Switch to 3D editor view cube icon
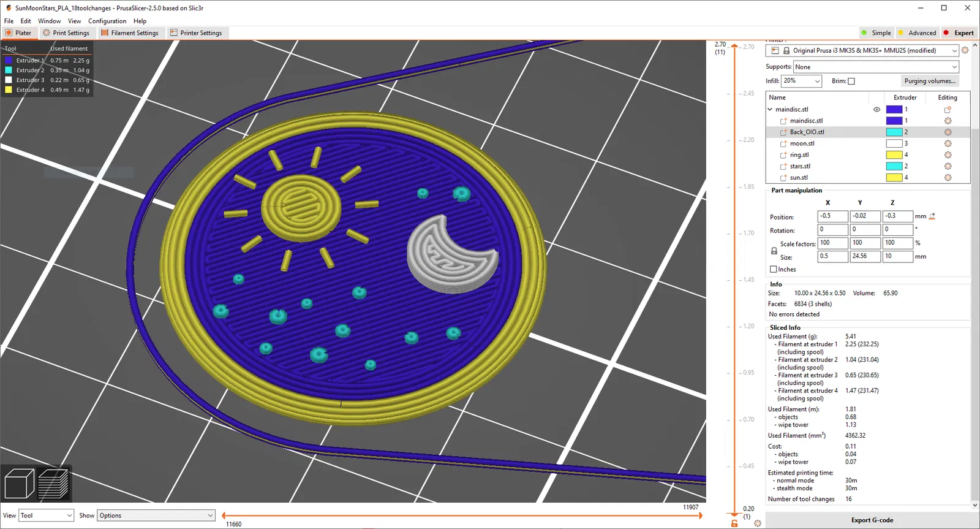 pyautogui.click(x=20, y=484)
